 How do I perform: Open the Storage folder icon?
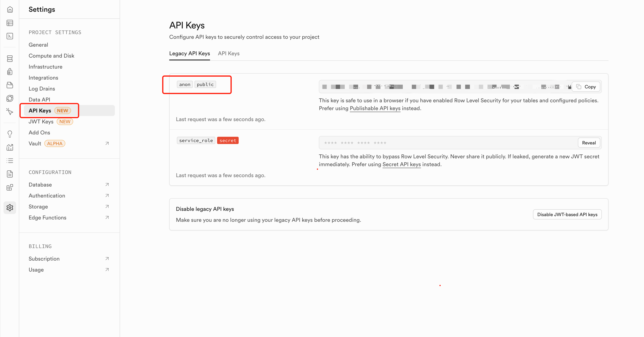click(10, 85)
